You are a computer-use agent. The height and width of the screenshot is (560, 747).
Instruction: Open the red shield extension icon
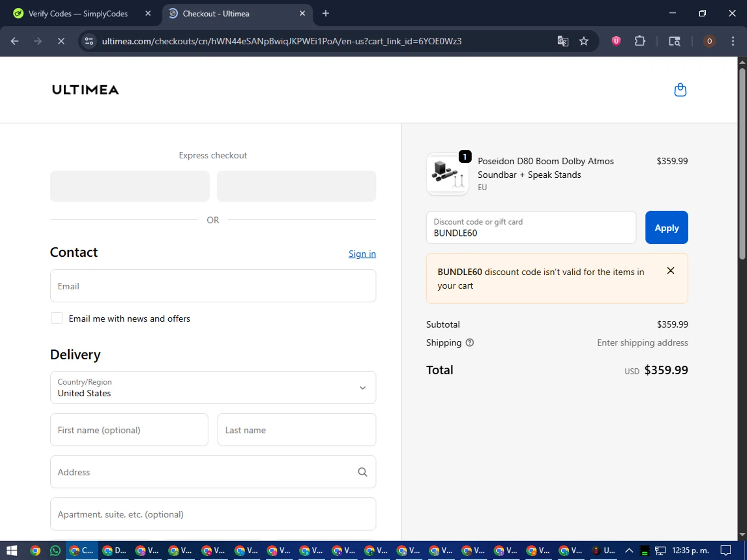coord(616,41)
